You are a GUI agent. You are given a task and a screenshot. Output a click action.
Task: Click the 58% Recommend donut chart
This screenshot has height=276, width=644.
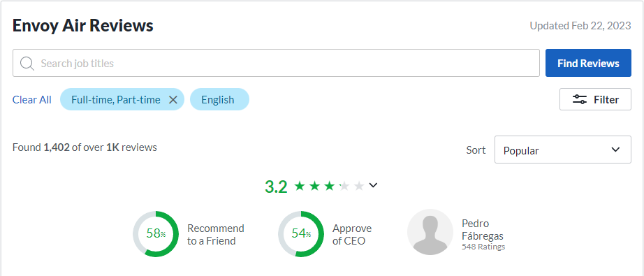[x=156, y=234]
